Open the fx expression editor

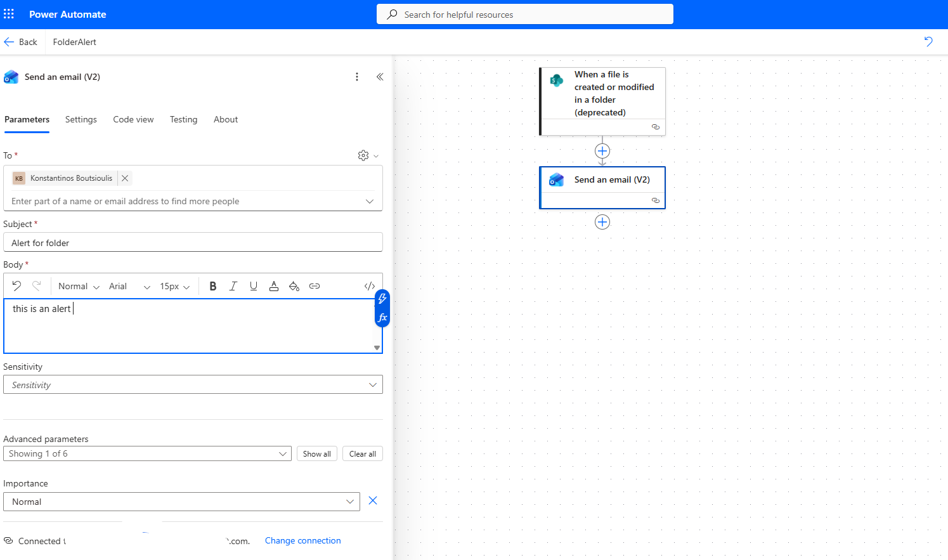coord(382,318)
